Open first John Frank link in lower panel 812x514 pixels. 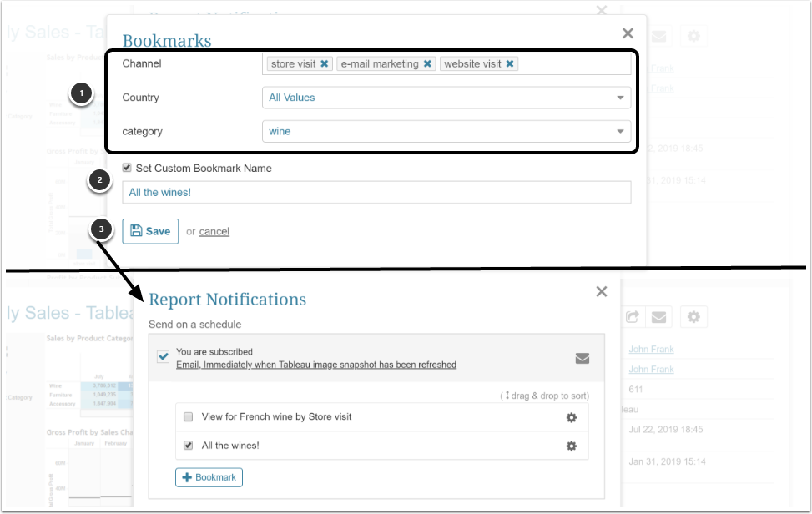coord(651,350)
